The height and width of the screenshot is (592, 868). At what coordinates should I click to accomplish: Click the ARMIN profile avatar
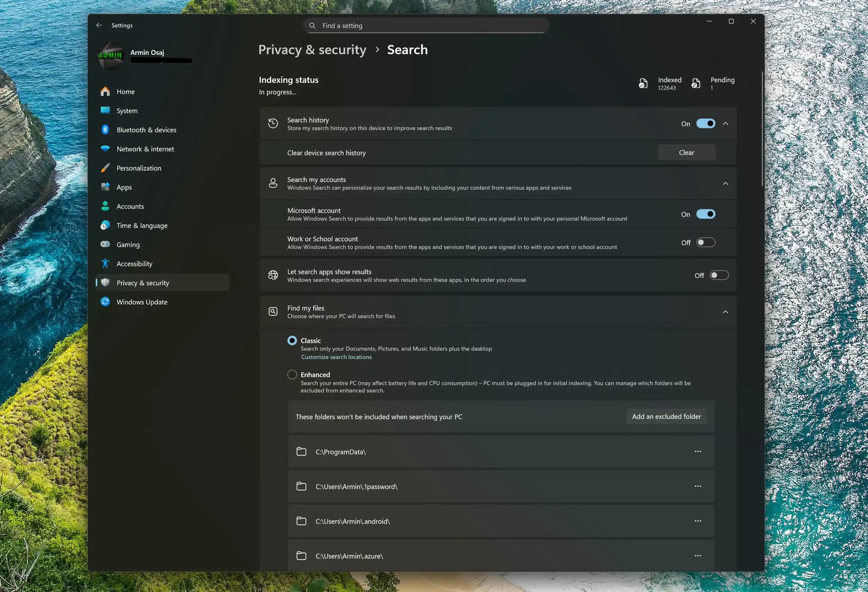(x=110, y=56)
